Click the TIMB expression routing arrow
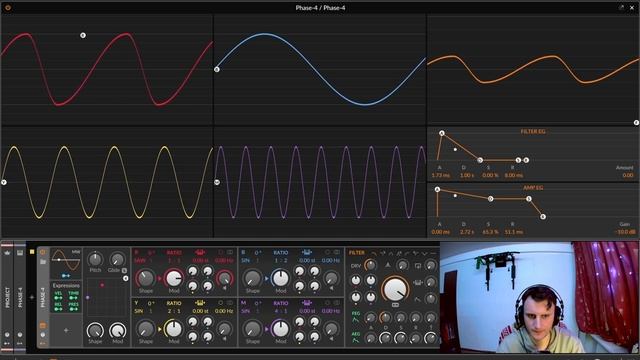The image size is (640, 360). pos(73,298)
